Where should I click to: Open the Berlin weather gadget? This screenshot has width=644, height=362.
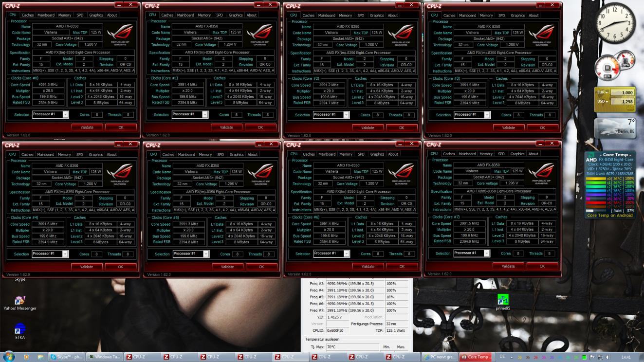[x=615, y=128]
